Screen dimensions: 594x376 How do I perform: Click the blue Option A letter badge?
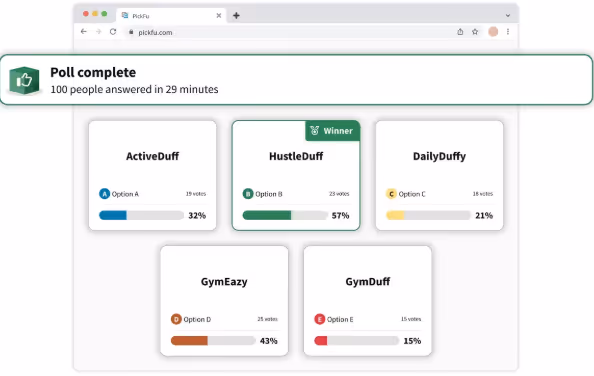coord(104,194)
